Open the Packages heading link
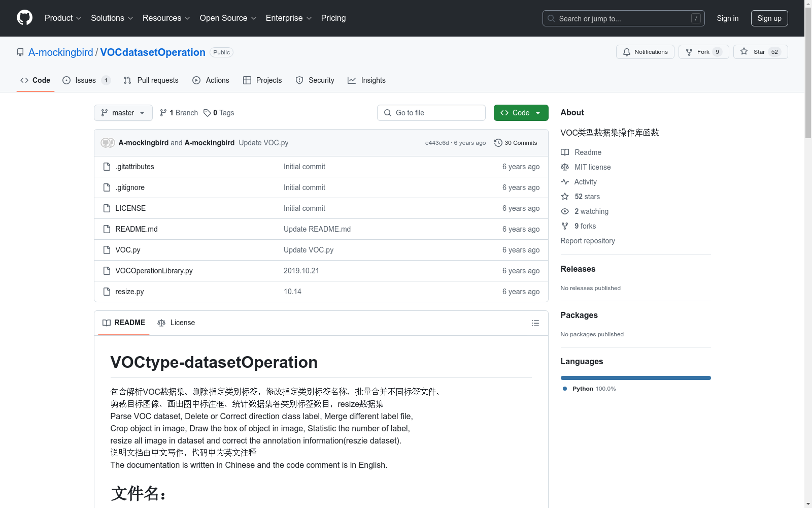The width and height of the screenshot is (812, 508). coord(579,315)
